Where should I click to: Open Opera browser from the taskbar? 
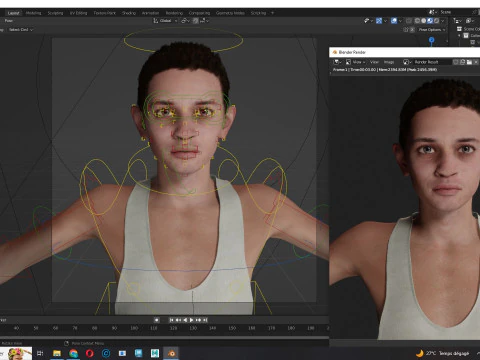point(90,353)
